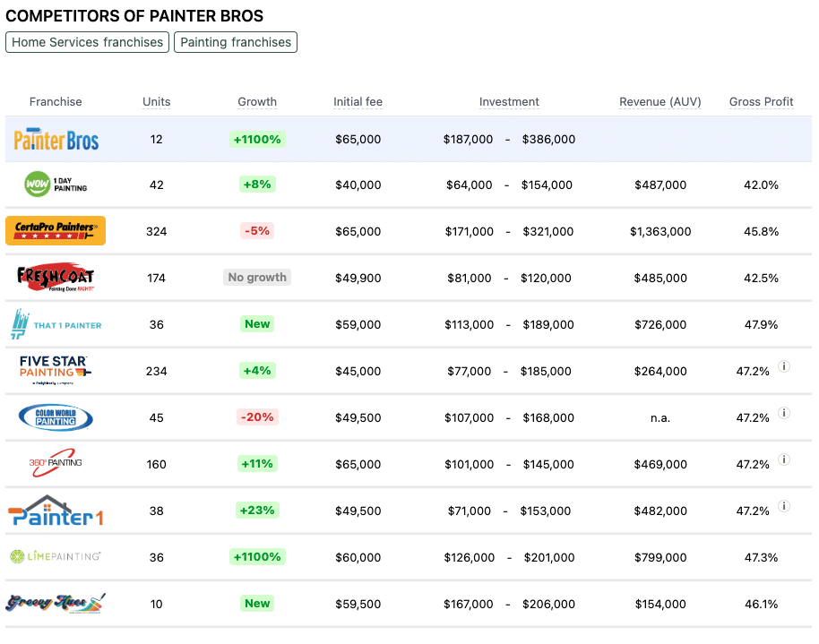Screen dimensions: 819x644
Task: Click the +8% growth badge
Action: point(257,185)
